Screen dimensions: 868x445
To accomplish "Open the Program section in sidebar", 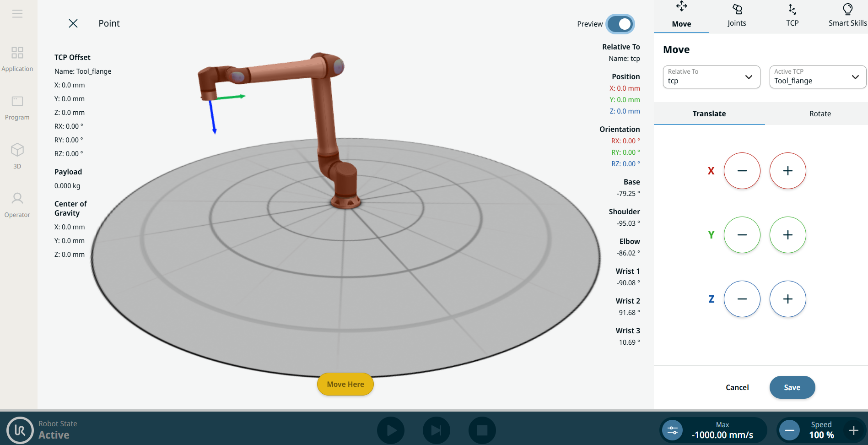I will (x=17, y=108).
